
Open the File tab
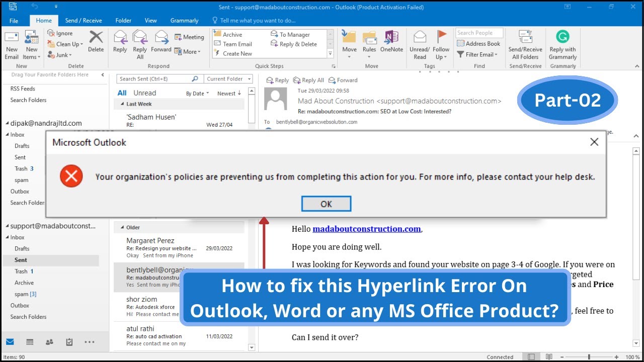click(x=14, y=21)
